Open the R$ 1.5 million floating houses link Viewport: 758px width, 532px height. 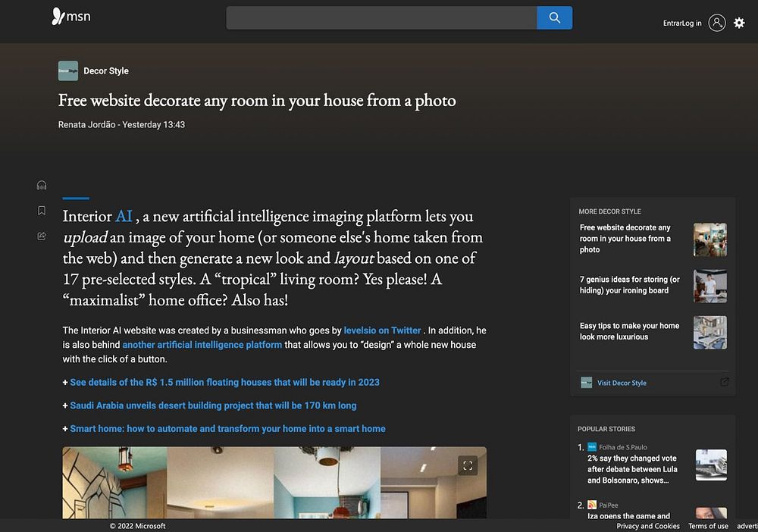pos(224,382)
